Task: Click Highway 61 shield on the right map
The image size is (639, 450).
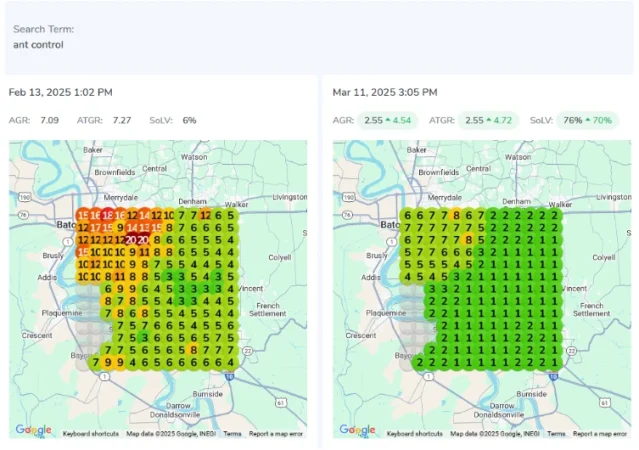Action: pyautogui.click(x=604, y=403)
